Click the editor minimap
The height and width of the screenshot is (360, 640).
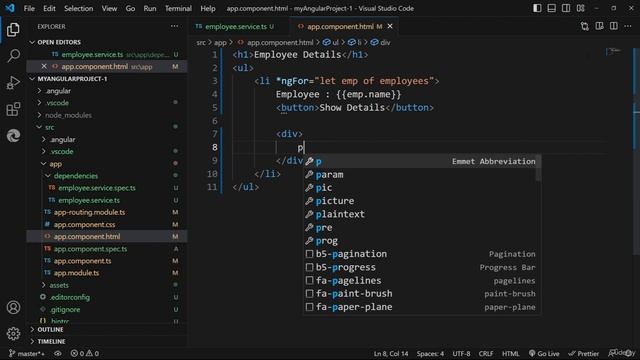(613, 51)
